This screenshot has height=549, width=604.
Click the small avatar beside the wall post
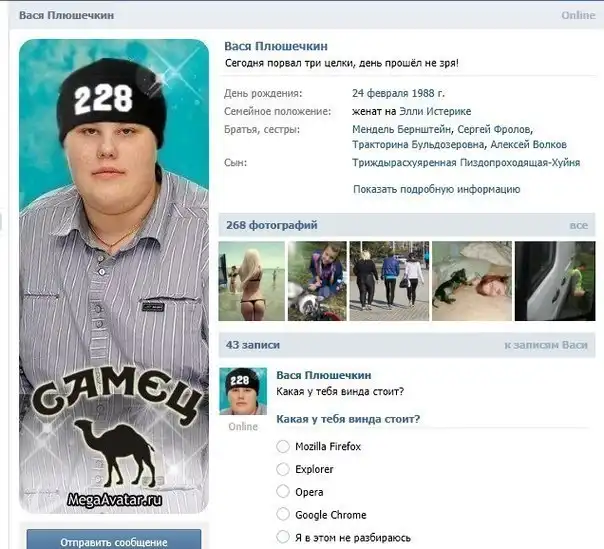click(243, 391)
